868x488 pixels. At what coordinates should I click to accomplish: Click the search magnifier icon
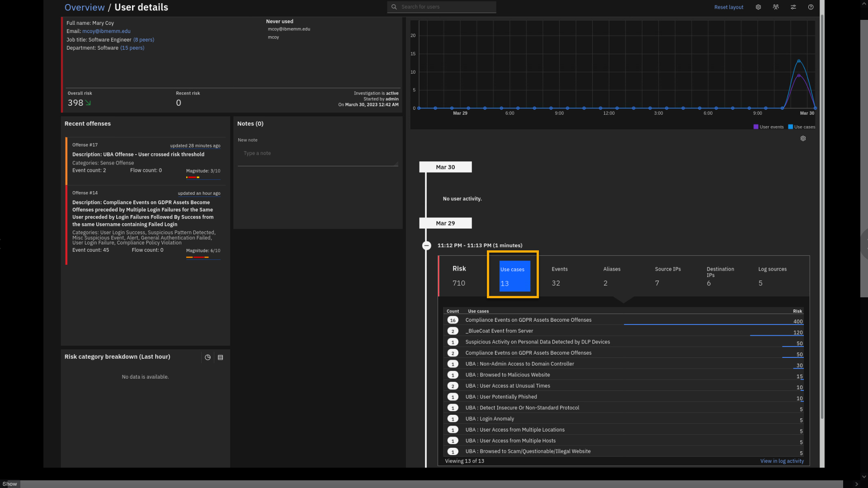click(x=394, y=7)
